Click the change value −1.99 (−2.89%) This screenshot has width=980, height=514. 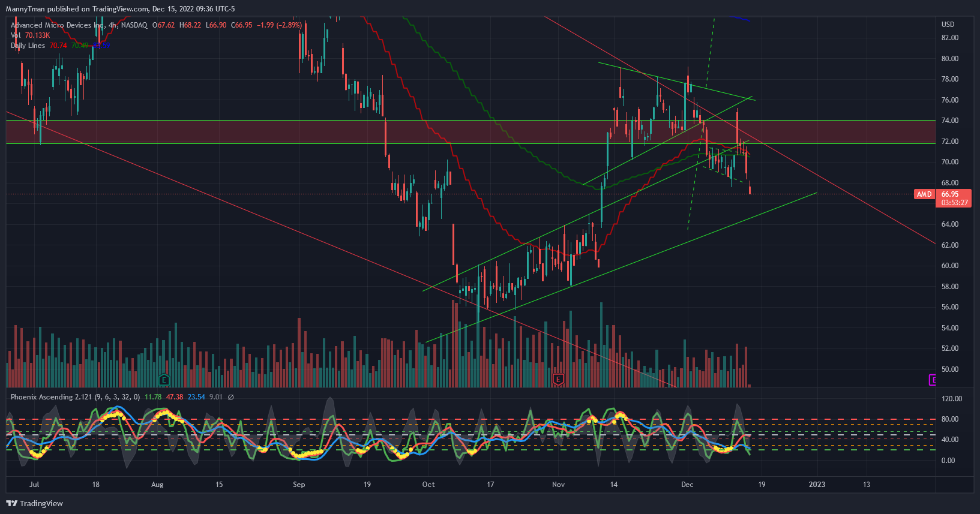pos(279,25)
